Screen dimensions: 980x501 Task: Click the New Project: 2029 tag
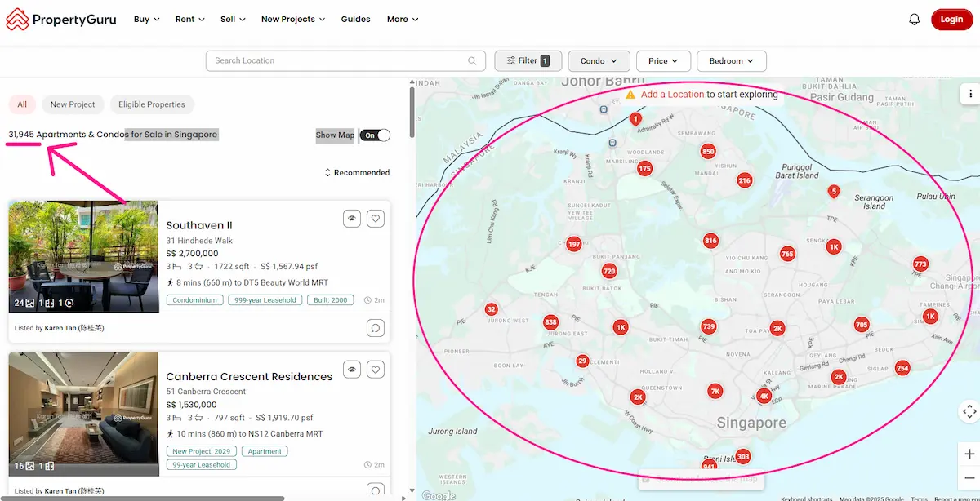point(202,451)
